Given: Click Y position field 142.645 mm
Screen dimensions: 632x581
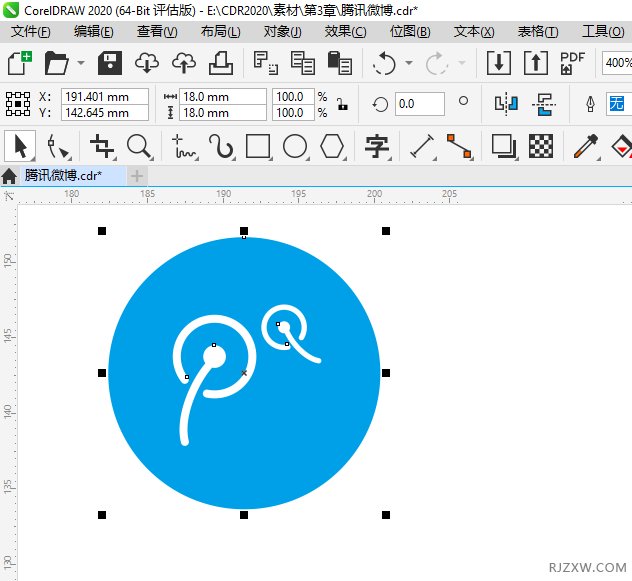Looking at the screenshot, I should click(x=105, y=113).
